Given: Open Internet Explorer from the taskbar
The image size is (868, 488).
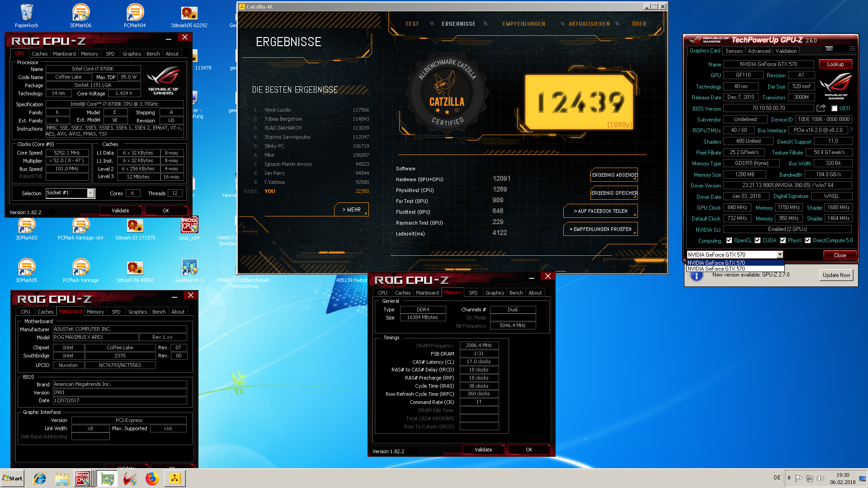Looking at the screenshot, I should 40,479.
